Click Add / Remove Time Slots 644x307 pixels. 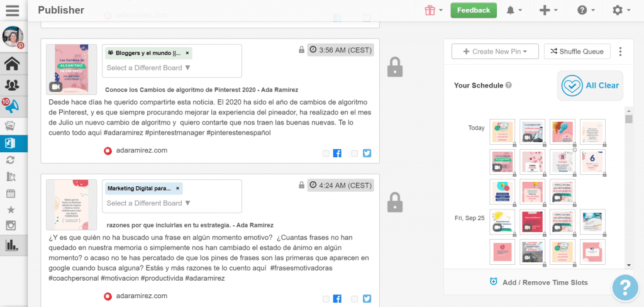point(539,282)
